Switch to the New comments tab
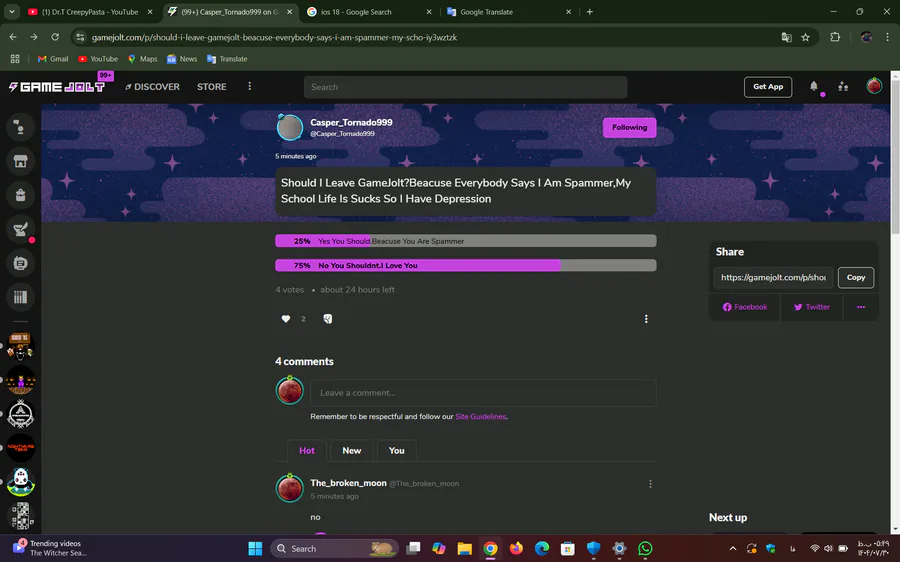This screenshot has width=900, height=562. point(351,451)
